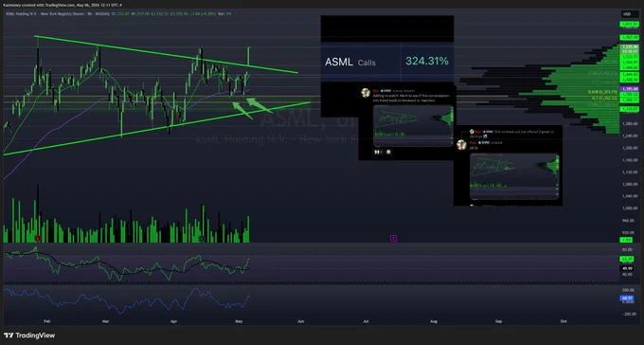This screenshot has height=345, width=644.
Task: Click the 49.99 oscillator level label
Action: 627,268
